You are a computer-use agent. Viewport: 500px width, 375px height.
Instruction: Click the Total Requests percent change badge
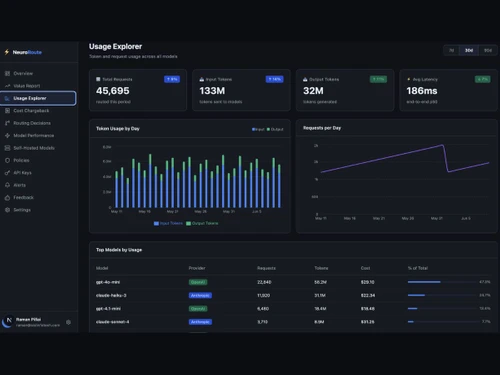[172, 79]
